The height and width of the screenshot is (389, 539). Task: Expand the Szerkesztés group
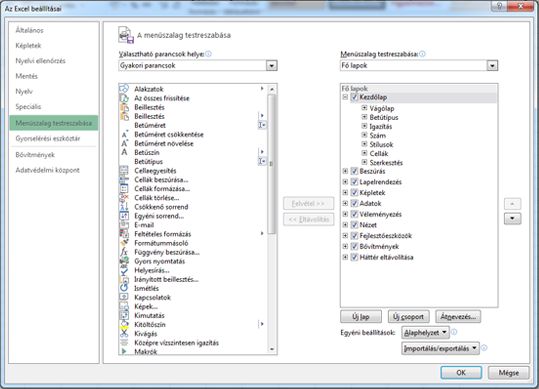(x=364, y=162)
